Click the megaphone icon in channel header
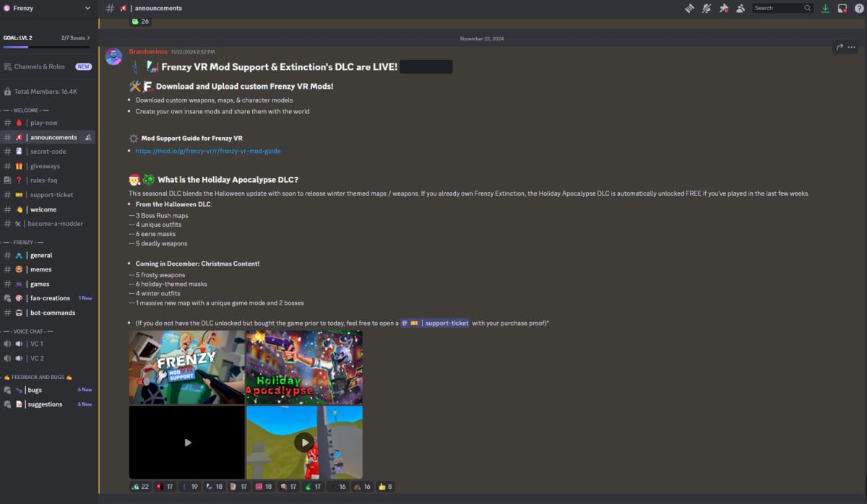 pyautogui.click(x=124, y=8)
